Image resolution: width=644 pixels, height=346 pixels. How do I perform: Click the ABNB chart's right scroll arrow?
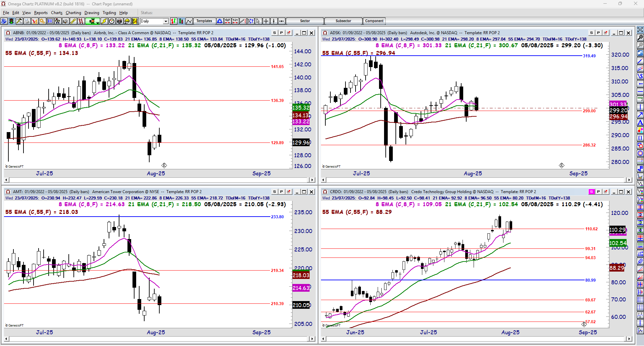tap(312, 180)
